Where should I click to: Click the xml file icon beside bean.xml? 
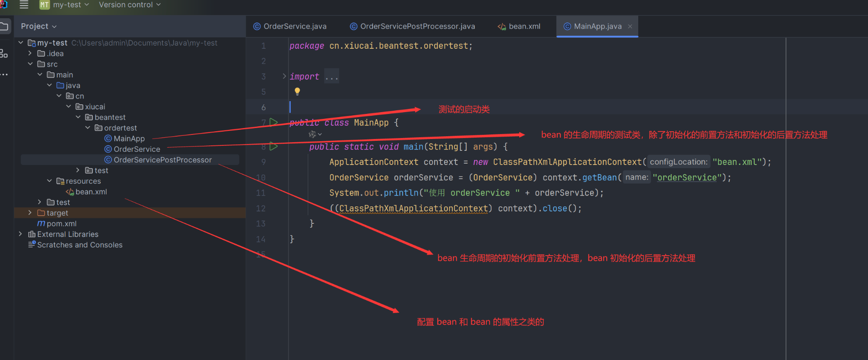70,192
